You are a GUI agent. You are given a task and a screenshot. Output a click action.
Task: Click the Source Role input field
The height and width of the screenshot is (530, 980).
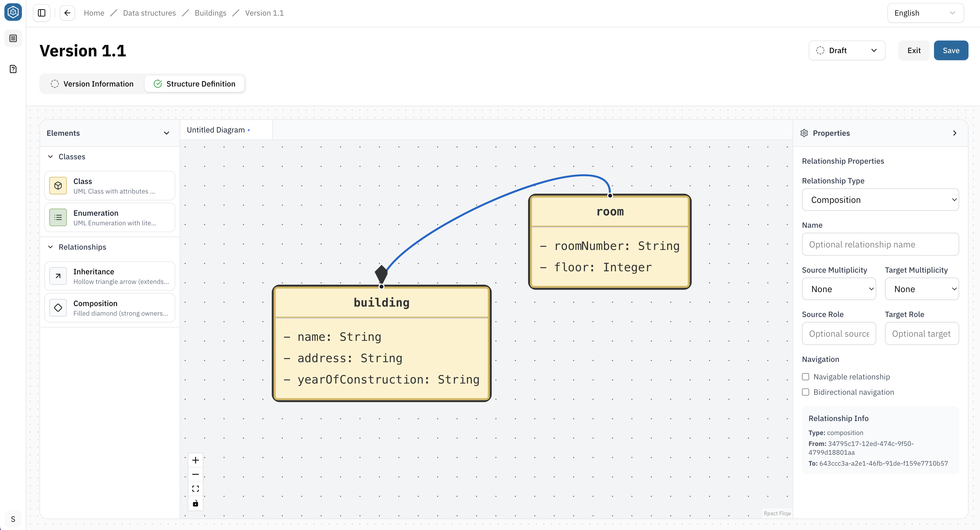click(839, 333)
